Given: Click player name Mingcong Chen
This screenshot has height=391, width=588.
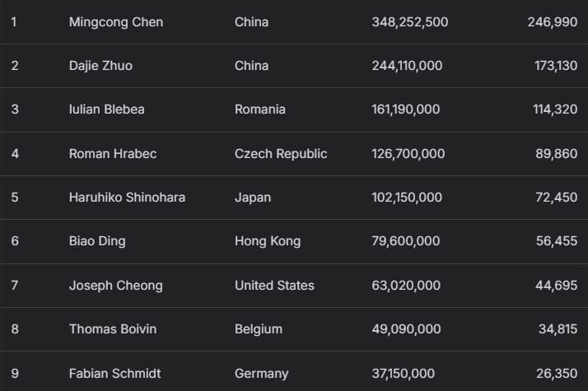Looking at the screenshot, I should (116, 22).
